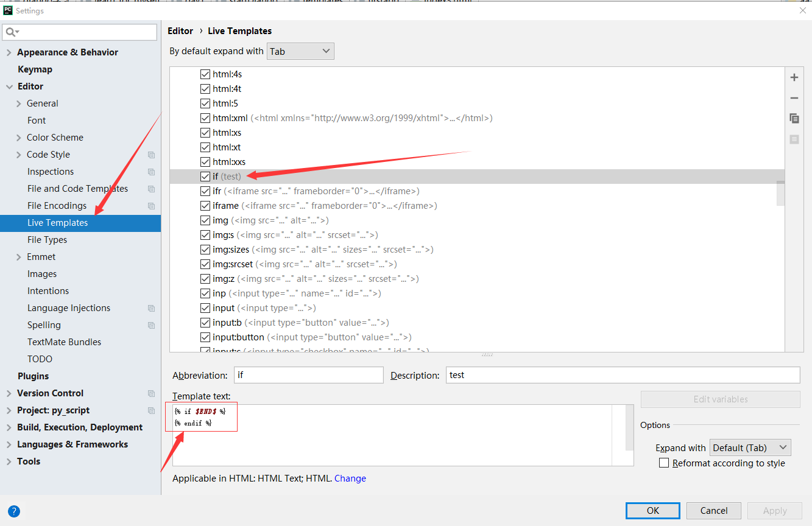Enable Reformat according to style checkbox
This screenshot has width=812, height=526.
click(x=664, y=463)
